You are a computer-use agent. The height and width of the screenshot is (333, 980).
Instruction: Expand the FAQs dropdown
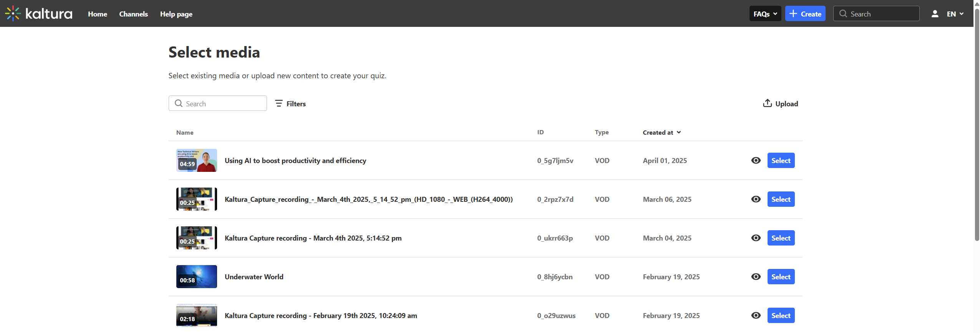pyautogui.click(x=765, y=14)
